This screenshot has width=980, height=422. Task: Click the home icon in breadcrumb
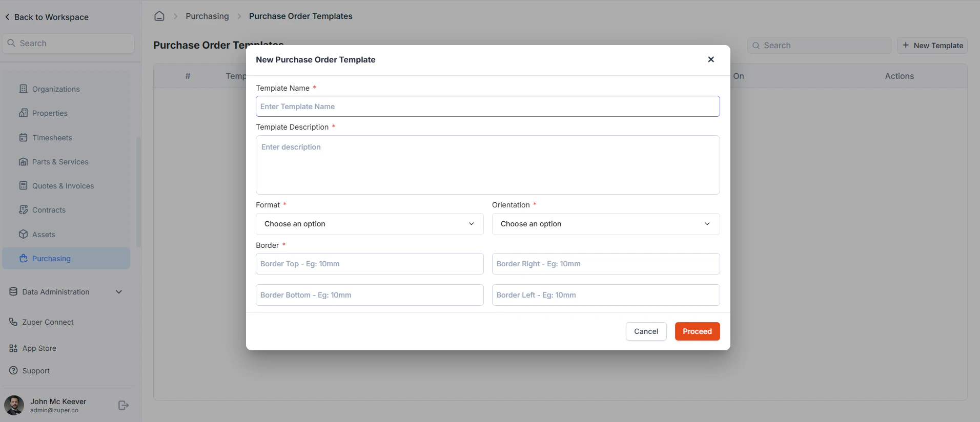[x=159, y=16]
